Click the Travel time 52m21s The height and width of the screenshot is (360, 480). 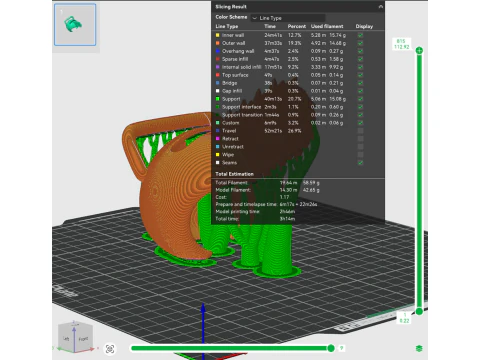(x=273, y=131)
